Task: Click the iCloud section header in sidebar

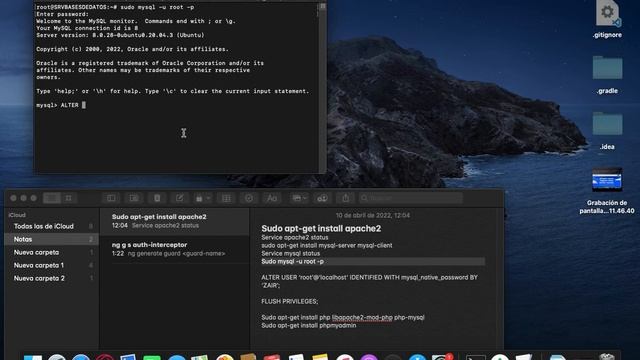Action: coord(17,215)
